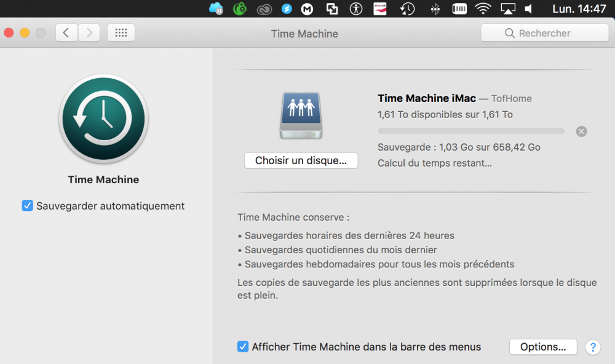Open the AirPlay display menu
615x364 pixels.
coord(508,9)
